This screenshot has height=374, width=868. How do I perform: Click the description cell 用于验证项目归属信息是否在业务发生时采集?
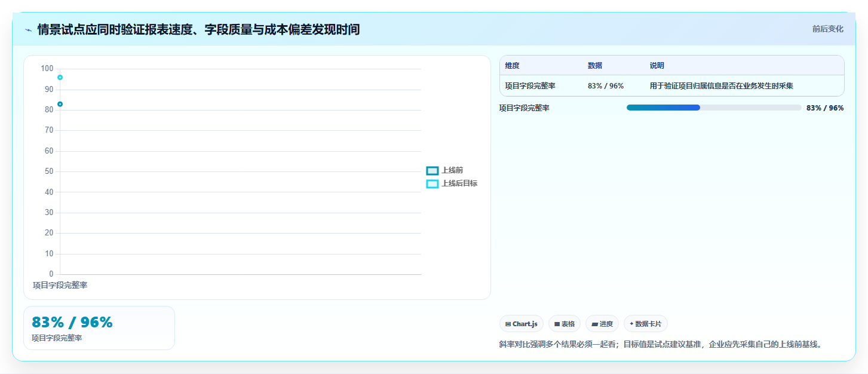[722, 86]
